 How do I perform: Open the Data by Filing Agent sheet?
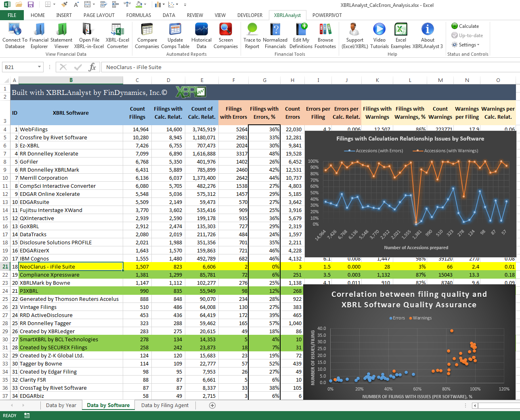click(165, 405)
